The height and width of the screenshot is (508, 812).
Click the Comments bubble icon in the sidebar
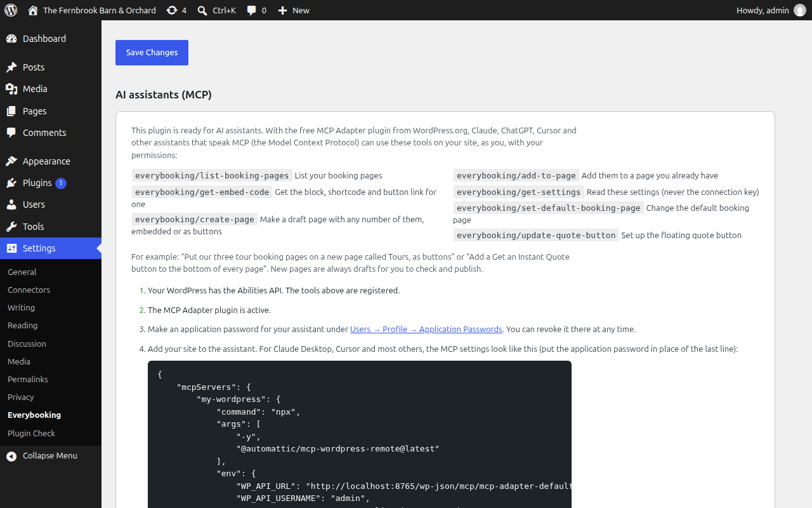point(11,133)
